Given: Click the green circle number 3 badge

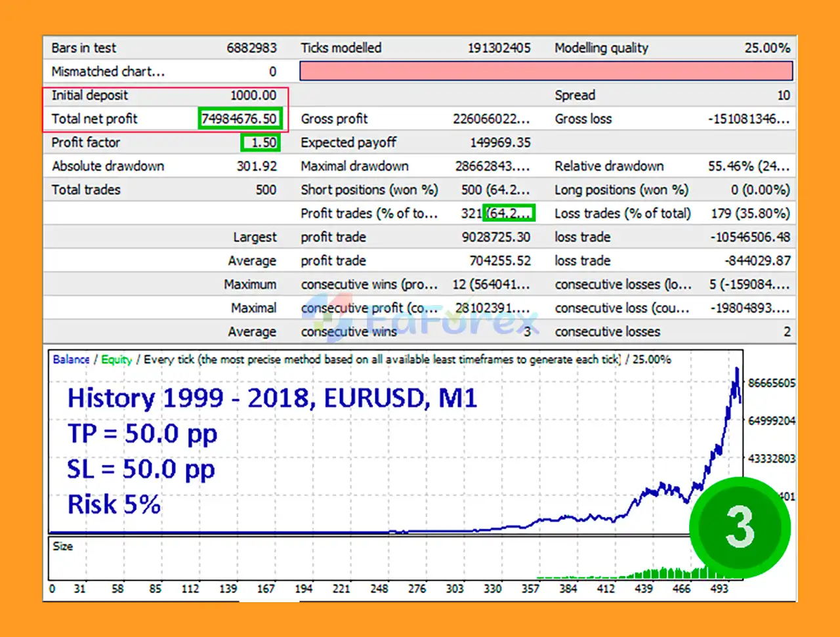Looking at the screenshot, I should pos(740,528).
